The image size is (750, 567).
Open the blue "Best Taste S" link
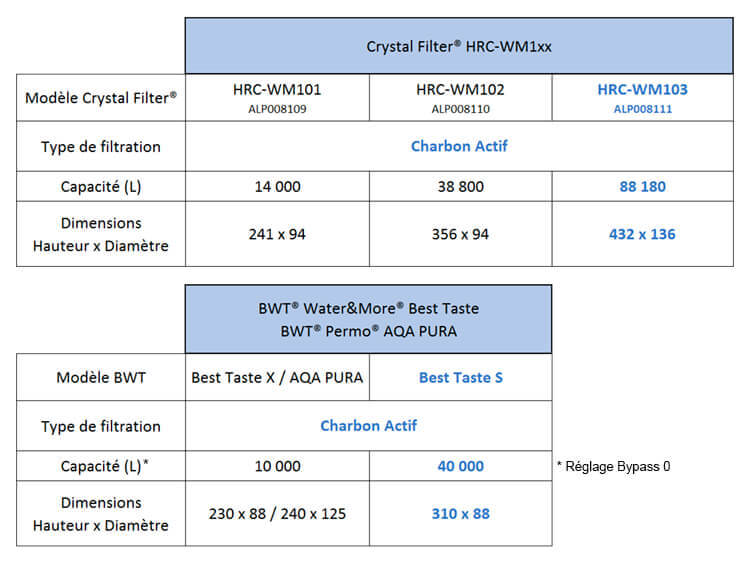[x=460, y=377]
